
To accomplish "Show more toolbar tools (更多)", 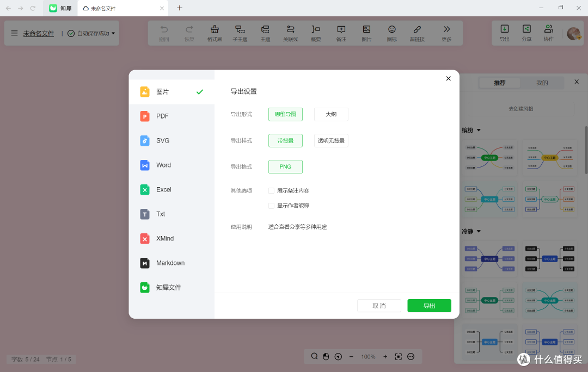I will click(446, 33).
